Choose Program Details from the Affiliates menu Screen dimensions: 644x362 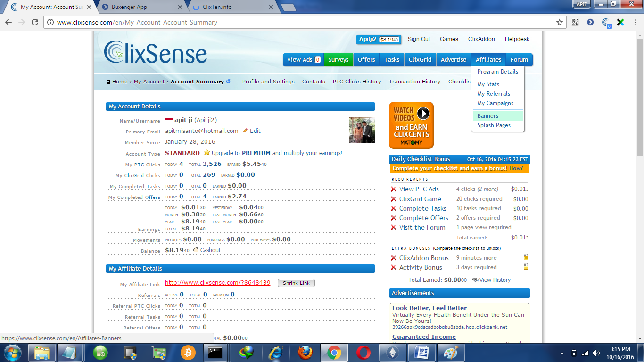pos(498,72)
